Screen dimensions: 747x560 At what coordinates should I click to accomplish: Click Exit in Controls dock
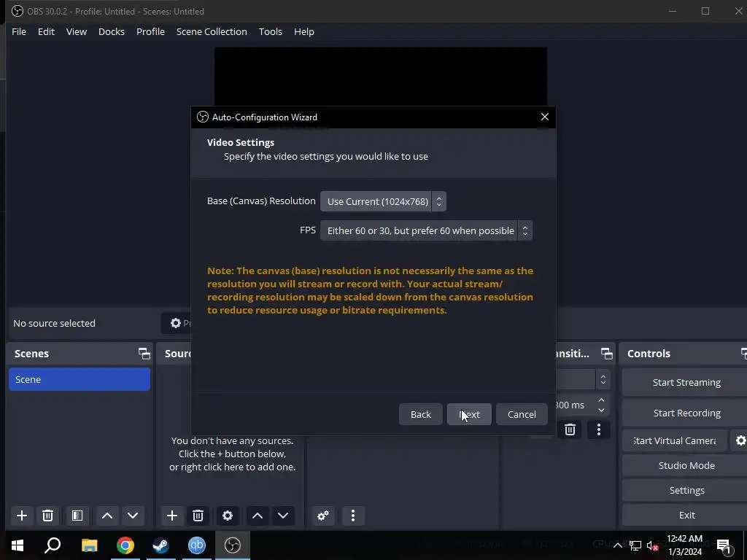pyautogui.click(x=686, y=515)
